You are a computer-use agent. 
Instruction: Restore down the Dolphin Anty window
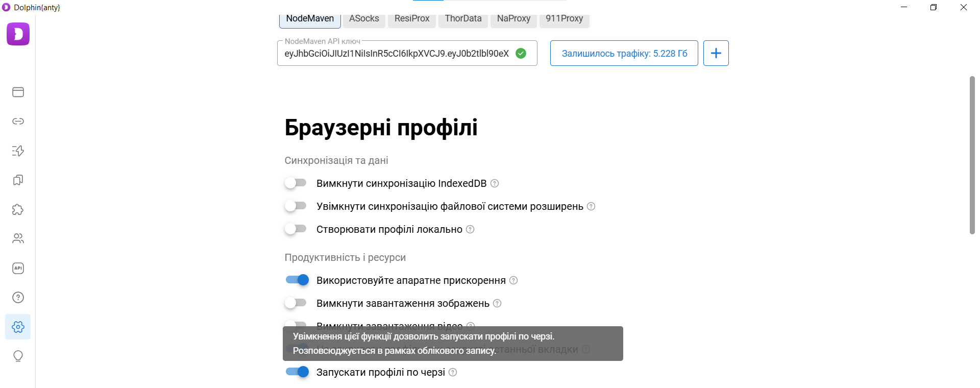pyautogui.click(x=934, y=7)
